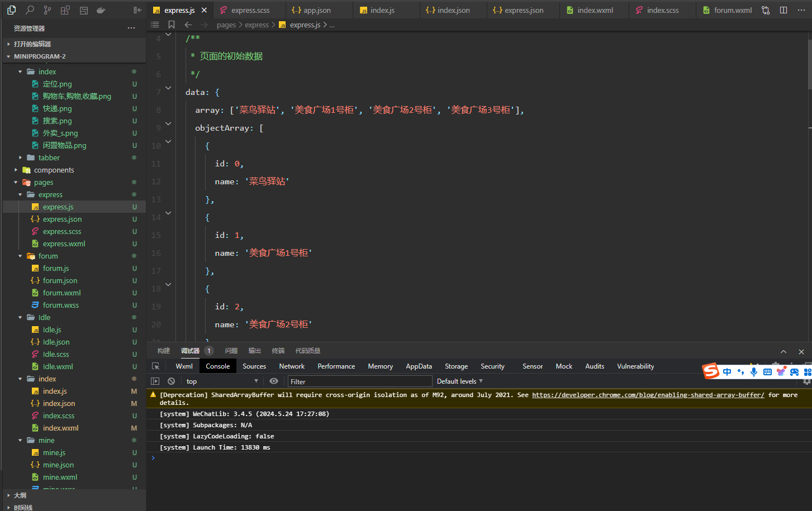Screen dimensions: 812x511
Task: Open the developer.chrome.com blog link
Action: (x=648, y=395)
